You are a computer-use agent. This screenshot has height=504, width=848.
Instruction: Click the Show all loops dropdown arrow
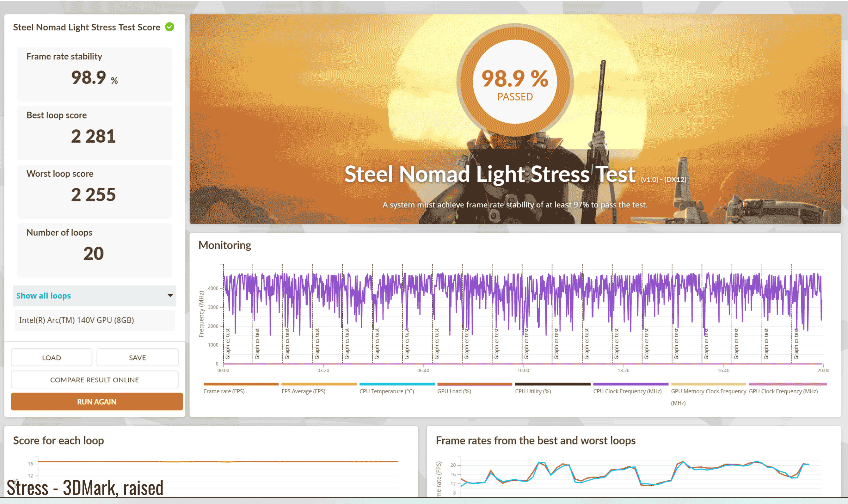click(170, 295)
